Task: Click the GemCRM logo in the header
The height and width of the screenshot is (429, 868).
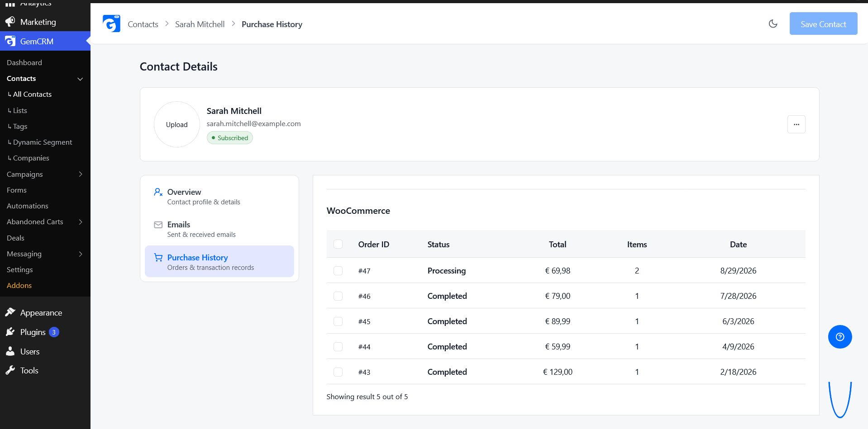Action: (x=111, y=24)
